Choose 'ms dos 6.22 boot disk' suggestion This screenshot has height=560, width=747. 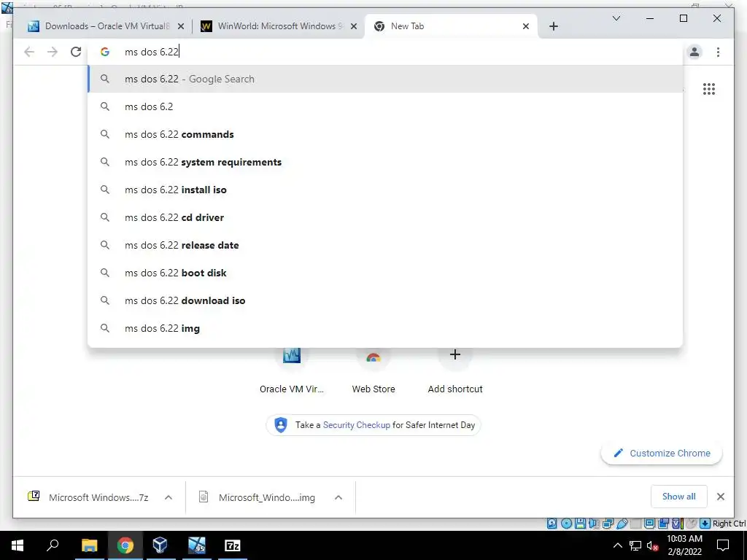point(385,273)
